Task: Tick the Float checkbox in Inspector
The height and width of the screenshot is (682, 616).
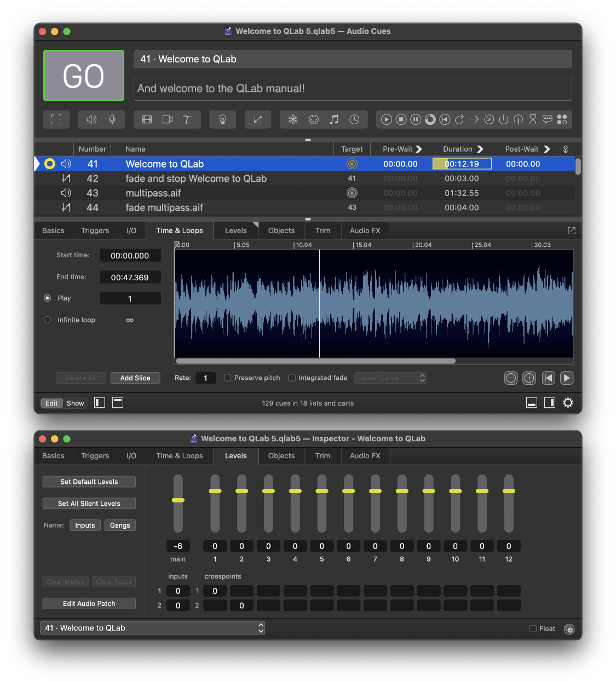Action: (x=533, y=629)
